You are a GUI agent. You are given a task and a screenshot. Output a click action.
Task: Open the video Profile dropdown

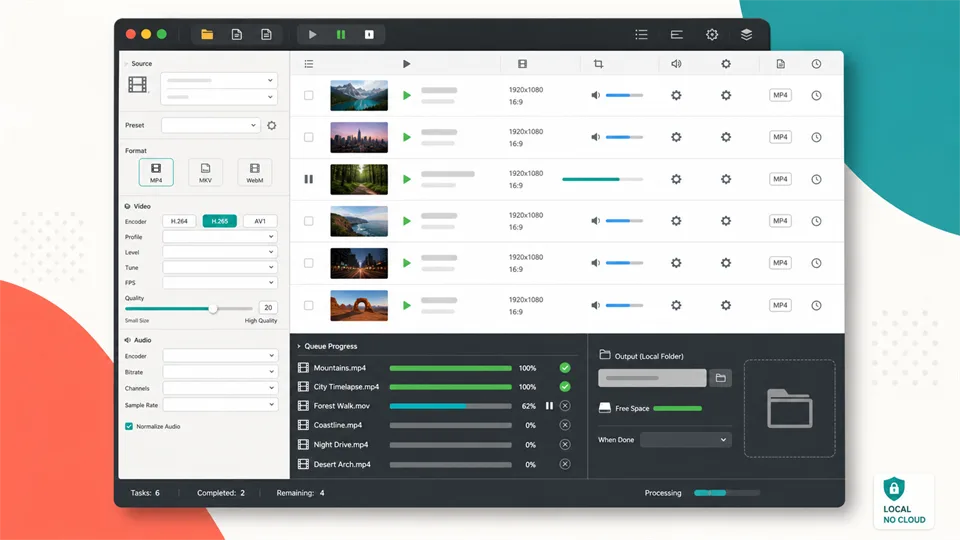(x=220, y=236)
